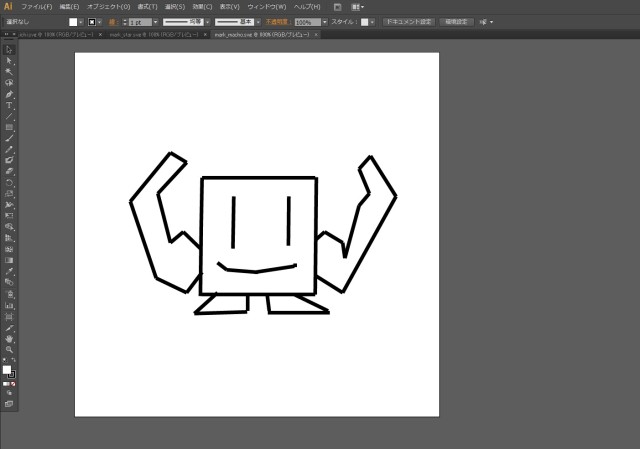Choose the Type tool
The width and height of the screenshot is (640, 449).
click(9, 105)
